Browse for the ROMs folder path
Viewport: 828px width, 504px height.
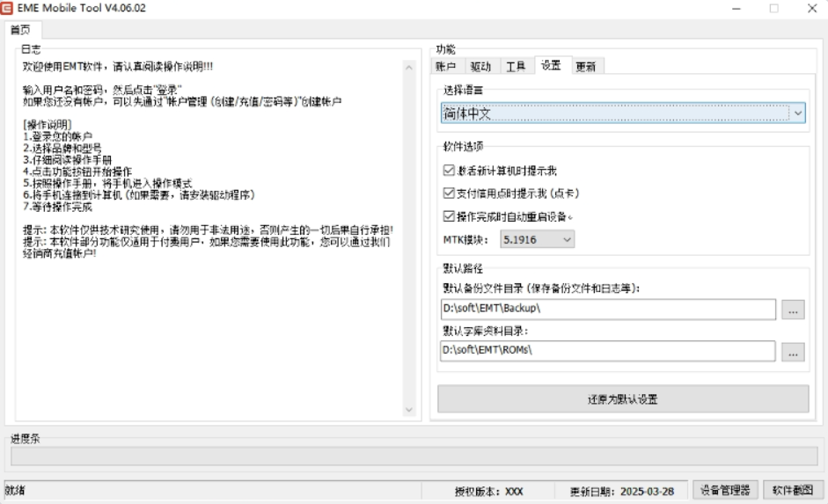(793, 352)
